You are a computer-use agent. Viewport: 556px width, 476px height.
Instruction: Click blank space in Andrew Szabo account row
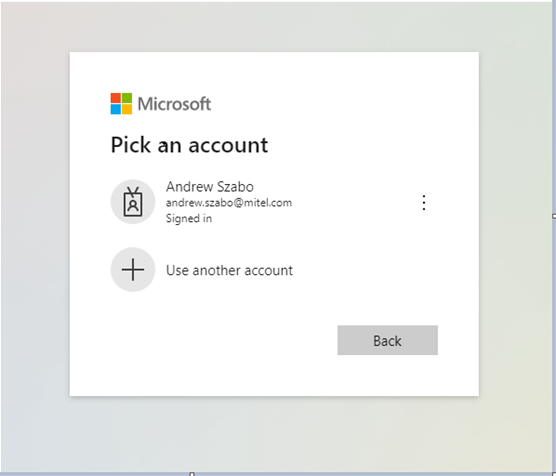(355, 202)
